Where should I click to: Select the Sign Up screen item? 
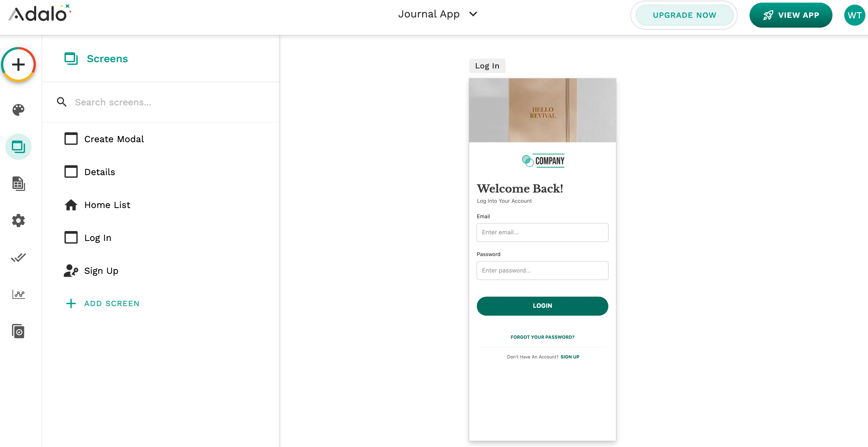[x=101, y=271]
